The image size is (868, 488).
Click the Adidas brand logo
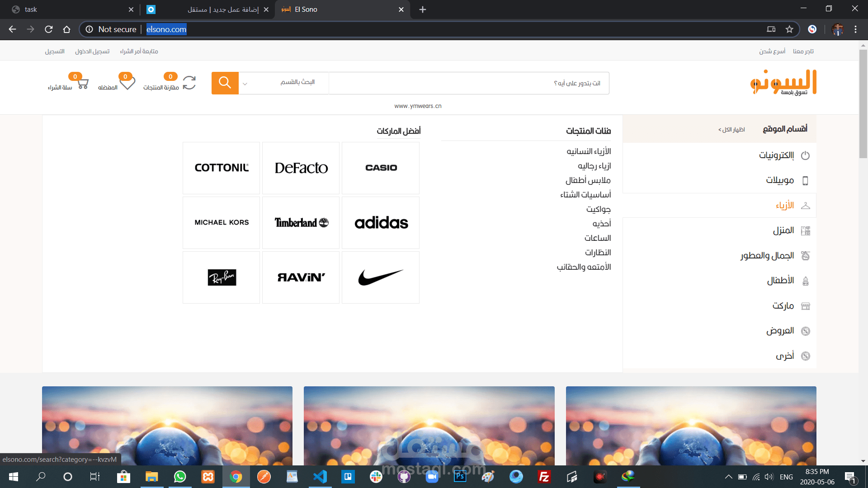click(381, 222)
